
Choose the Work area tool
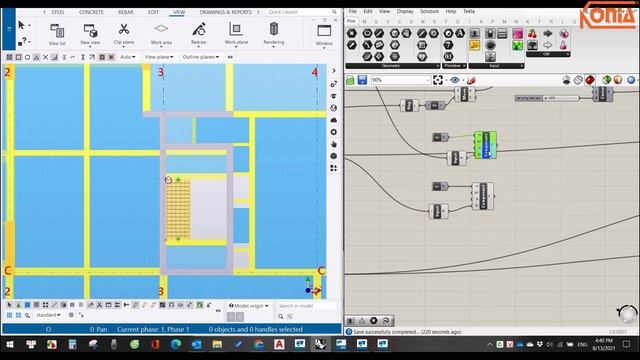click(161, 34)
